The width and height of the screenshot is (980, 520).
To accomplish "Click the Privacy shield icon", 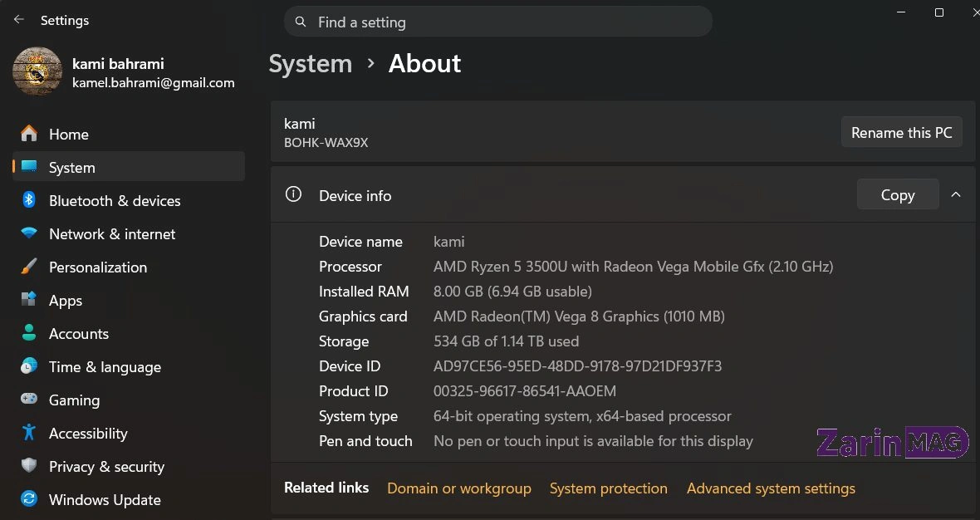I will click(29, 466).
